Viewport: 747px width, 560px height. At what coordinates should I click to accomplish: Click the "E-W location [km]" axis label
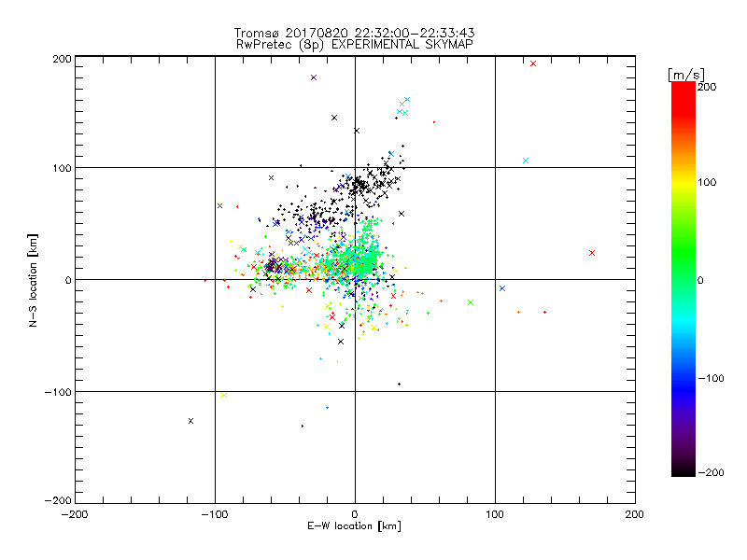pyautogui.click(x=354, y=525)
